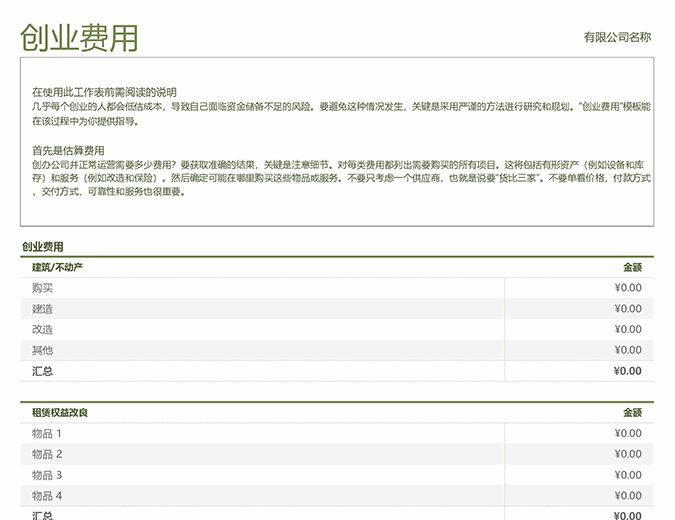This screenshot has height=520, width=675.
Task: Select the 有限公司名称 company name field
Action: [x=617, y=37]
